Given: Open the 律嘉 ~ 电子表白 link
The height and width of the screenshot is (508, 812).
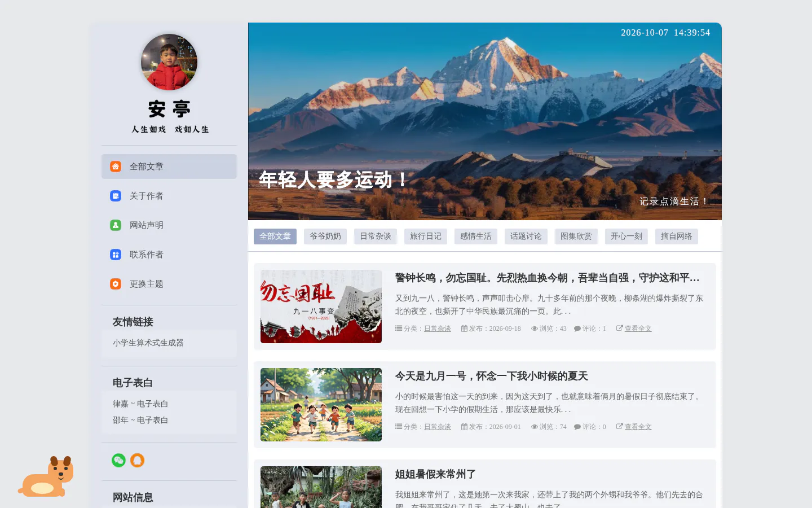Looking at the screenshot, I should pyautogui.click(x=140, y=404).
